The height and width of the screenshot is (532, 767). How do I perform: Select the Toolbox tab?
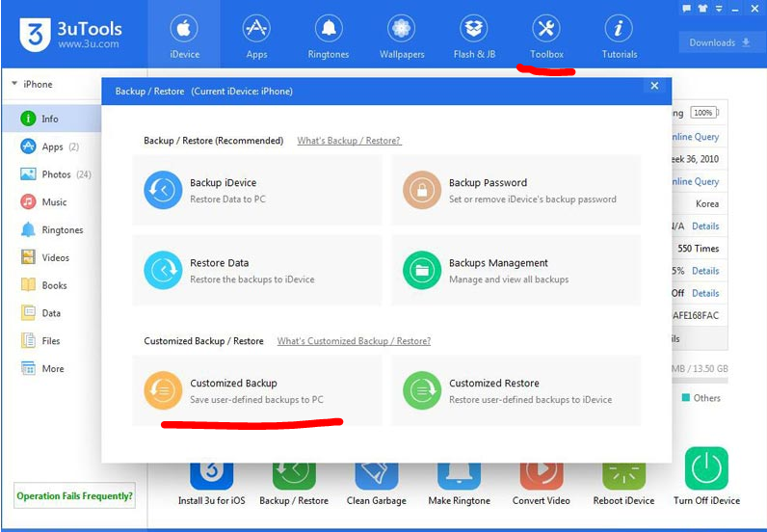tap(546, 36)
